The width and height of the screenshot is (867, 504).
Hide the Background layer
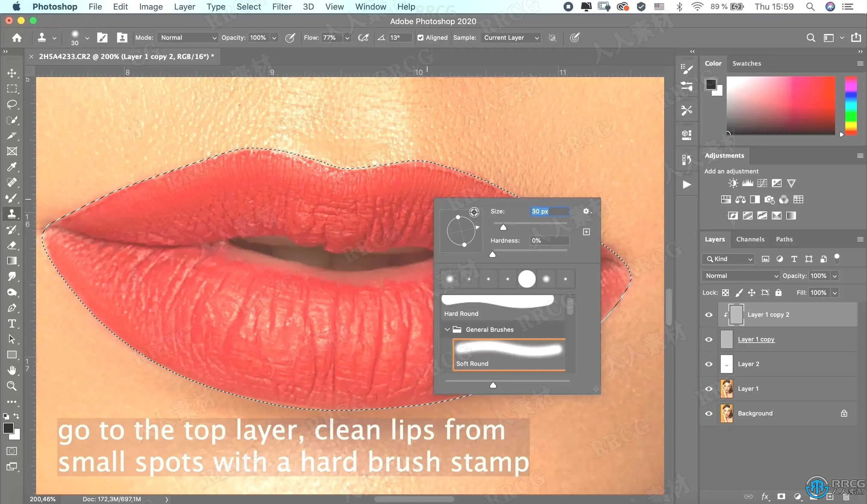tap(709, 413)
